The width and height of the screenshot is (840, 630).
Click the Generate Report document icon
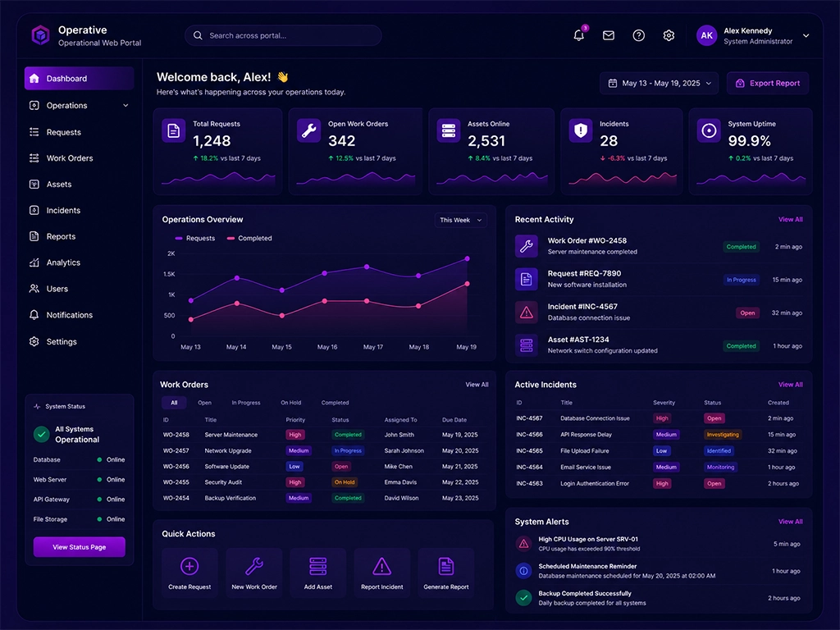(446, 566)
